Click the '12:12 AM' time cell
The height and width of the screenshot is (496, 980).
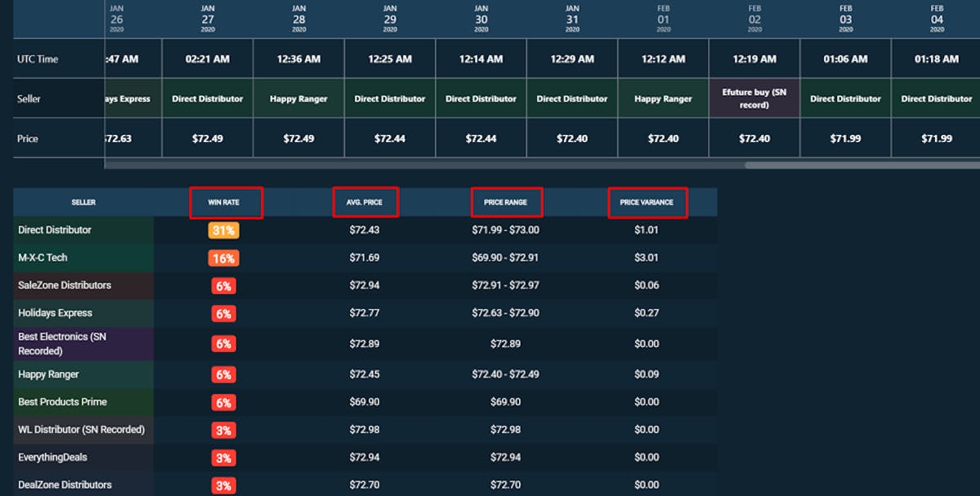(x=663, y=60)
